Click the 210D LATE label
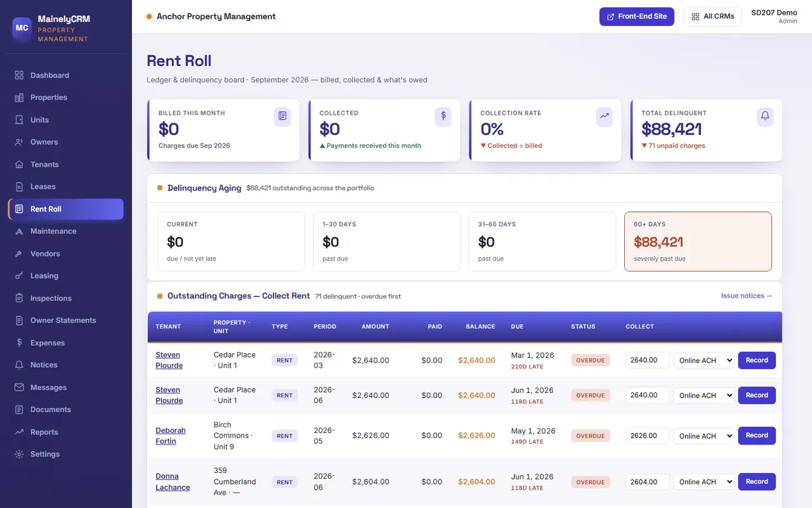This screenshot has height=508, width=812. coord(527,366)
